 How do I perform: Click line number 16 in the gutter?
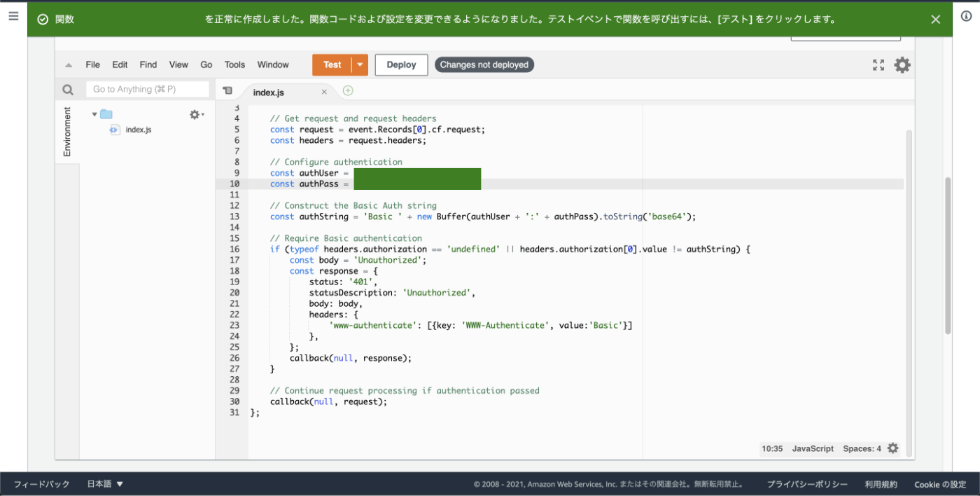(x=234, y=249)
